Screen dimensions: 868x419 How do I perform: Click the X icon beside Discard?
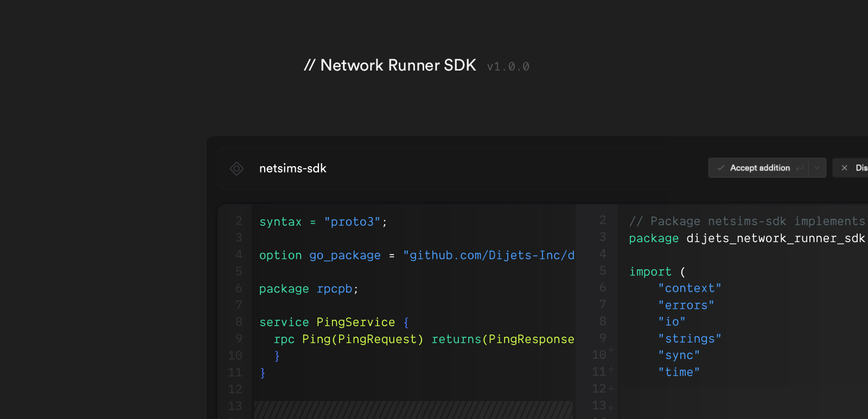coord(844,168)
